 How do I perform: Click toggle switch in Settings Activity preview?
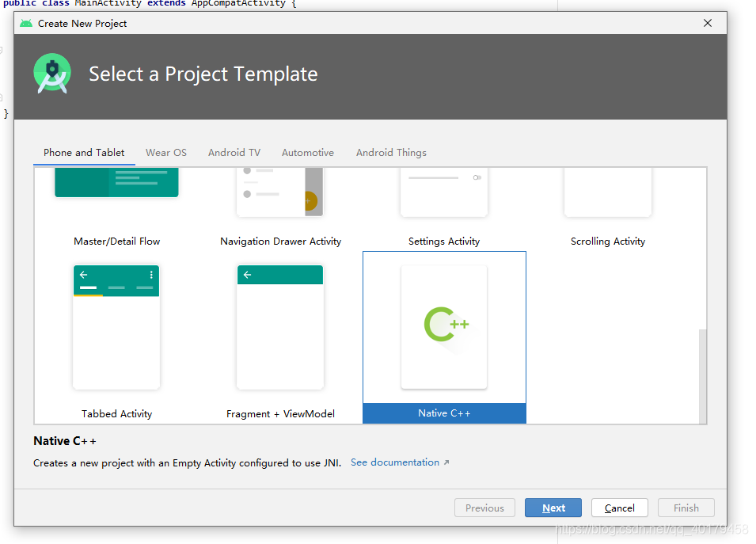477,177
